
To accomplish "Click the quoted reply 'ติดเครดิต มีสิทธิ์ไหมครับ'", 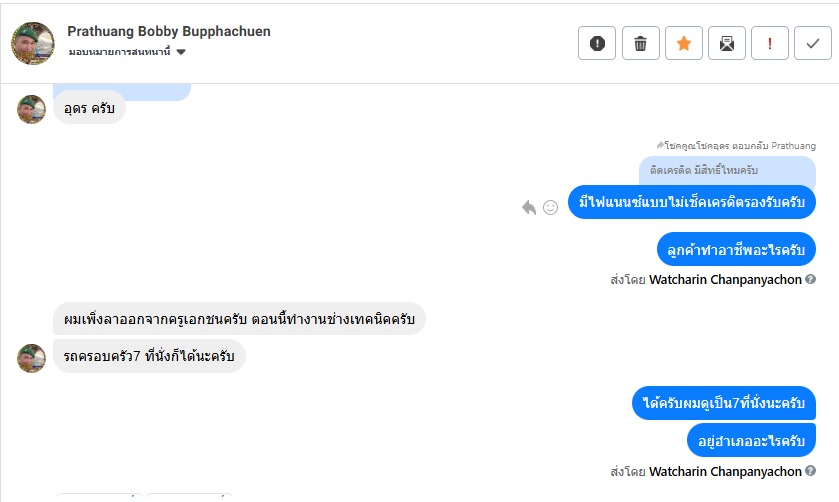I will (727, 170).
